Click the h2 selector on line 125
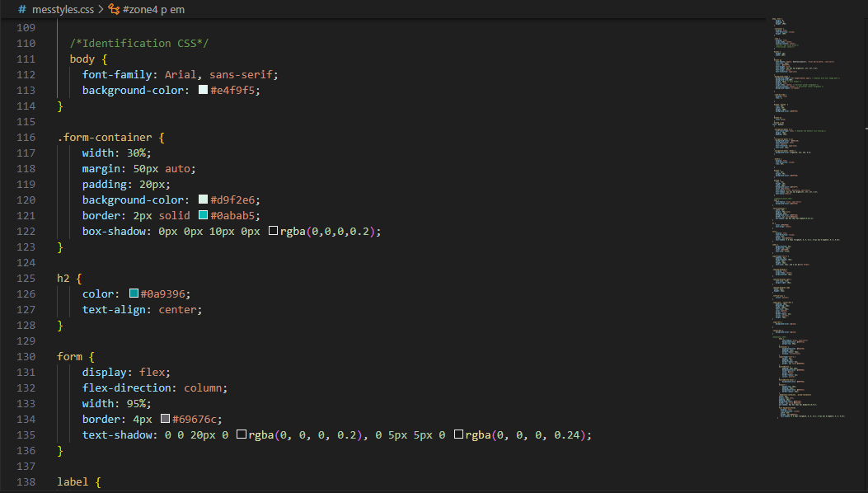The image size is (868, 493). click(x=63, y=279)
